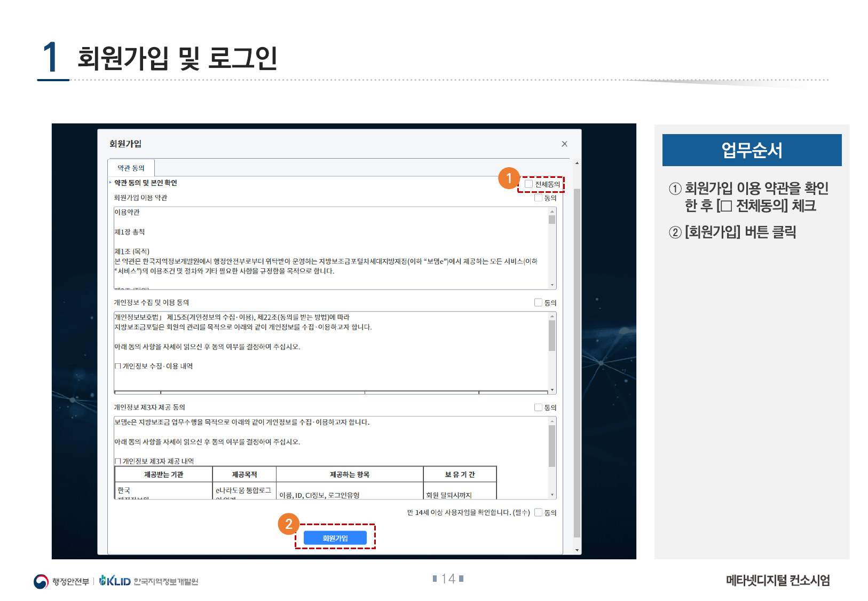Click the dialog's main scrollbar down arrow
Screen dimensions: 868x601
pos(577,550)
